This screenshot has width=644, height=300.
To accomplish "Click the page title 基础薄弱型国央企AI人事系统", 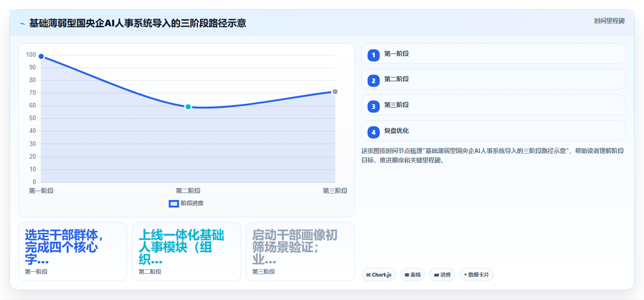I will tap(138, 23).
